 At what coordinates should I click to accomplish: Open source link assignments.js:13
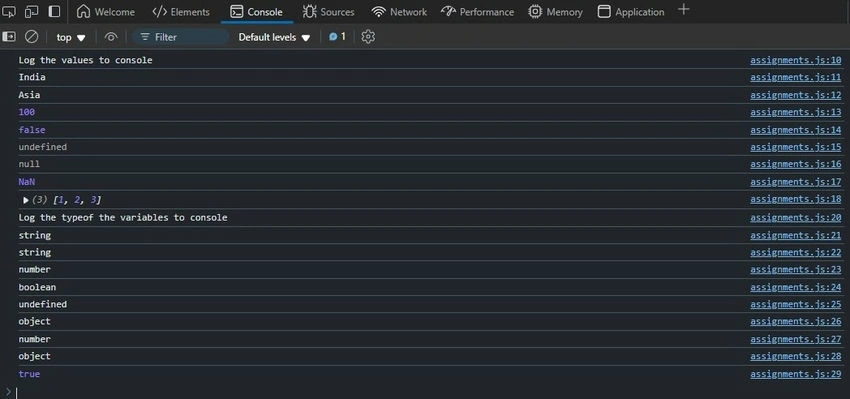click(795, 112)
